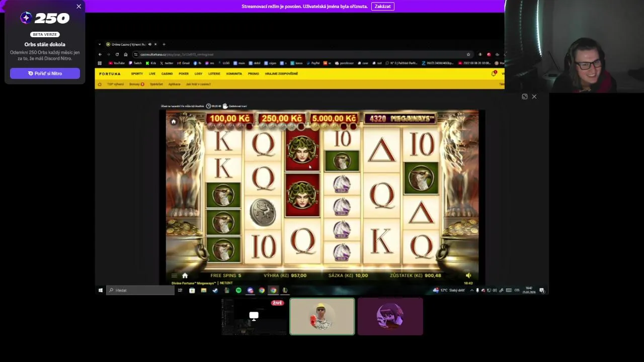The image size is (644, 362).
Task: Select the live screen share thumbnail 'ŽIVĚ'
Action: pyautogui.click(x=254, y=316)
